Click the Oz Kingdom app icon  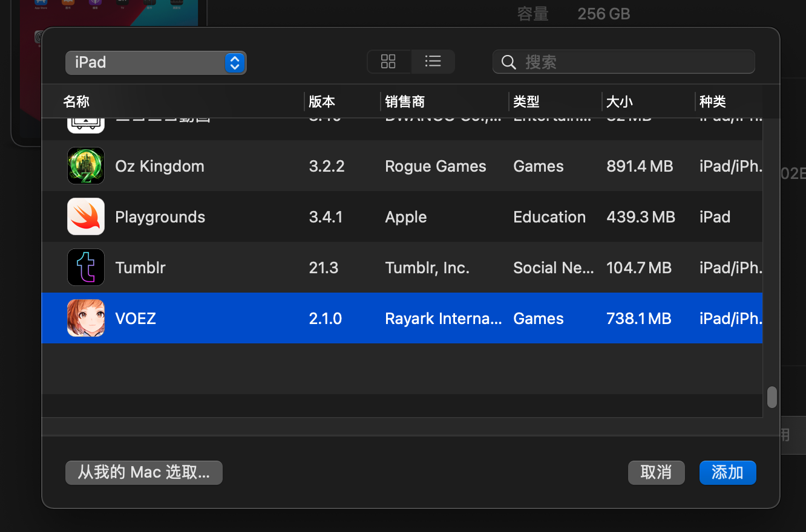pos(85,166)
